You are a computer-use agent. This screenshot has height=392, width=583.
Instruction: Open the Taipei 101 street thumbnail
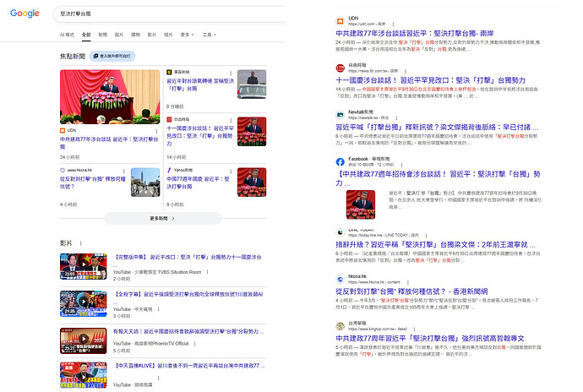145,182
